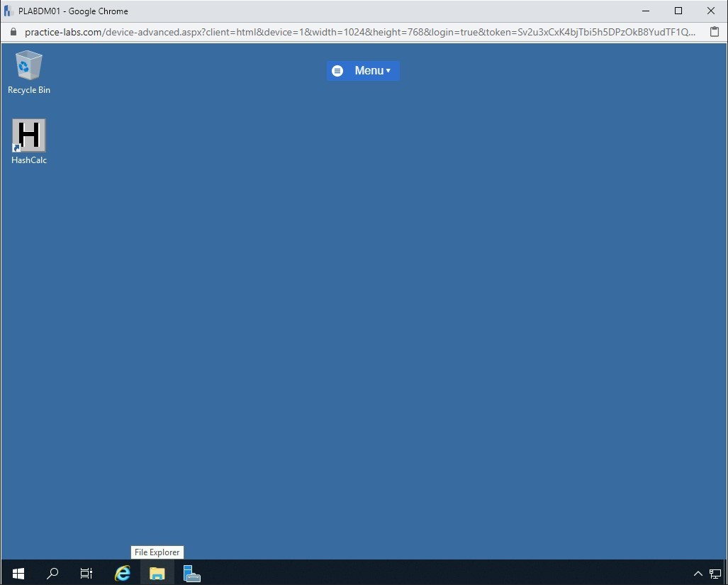This screenshot has height=585, width=728.
Task: Open the Windows Start menu
Action: click(18, 573)
